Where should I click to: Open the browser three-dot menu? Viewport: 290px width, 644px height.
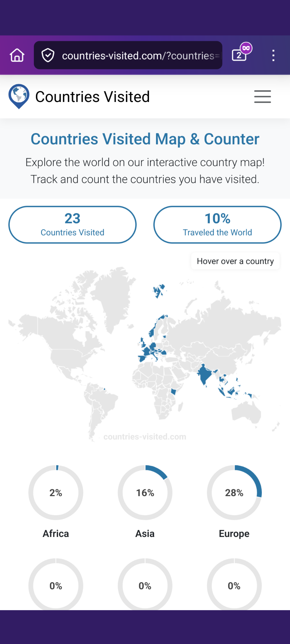point(274,55)
